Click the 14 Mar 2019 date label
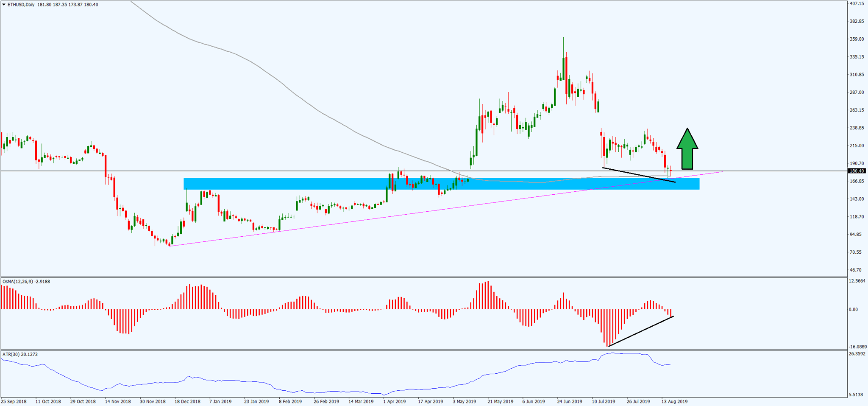Image resolution: width=868 pixels, height=406 pixels. click(361, 401)
